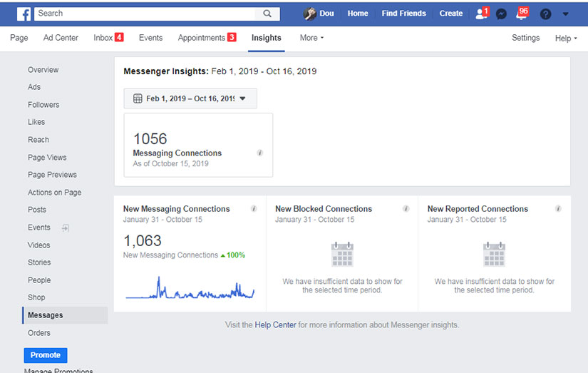Screen dimensions: 588x373
Task: Open the Ad Center tab
Action: tap(61, 38)
